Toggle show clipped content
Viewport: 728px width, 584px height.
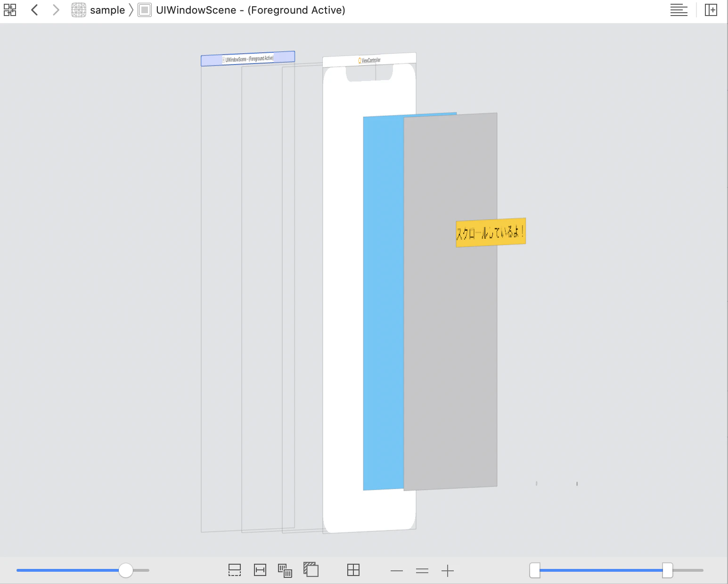click(x=235, y=570)
